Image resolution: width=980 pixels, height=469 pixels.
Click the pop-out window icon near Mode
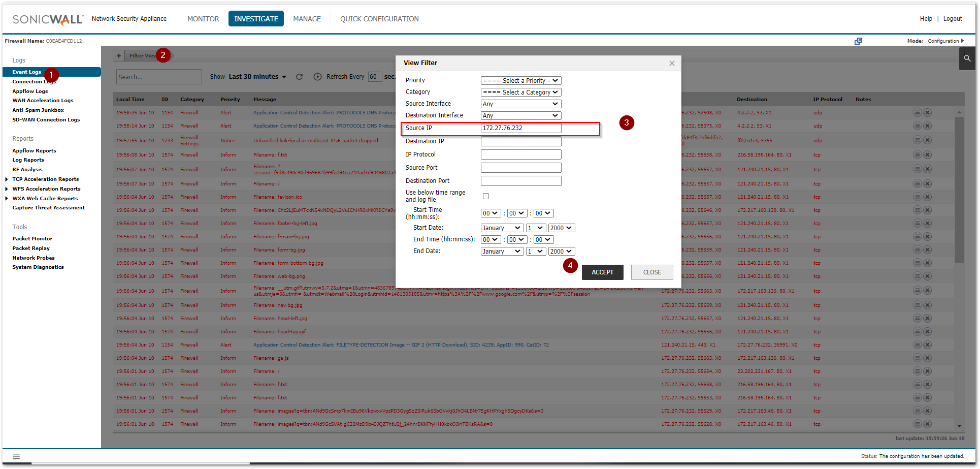pos(858,41)
